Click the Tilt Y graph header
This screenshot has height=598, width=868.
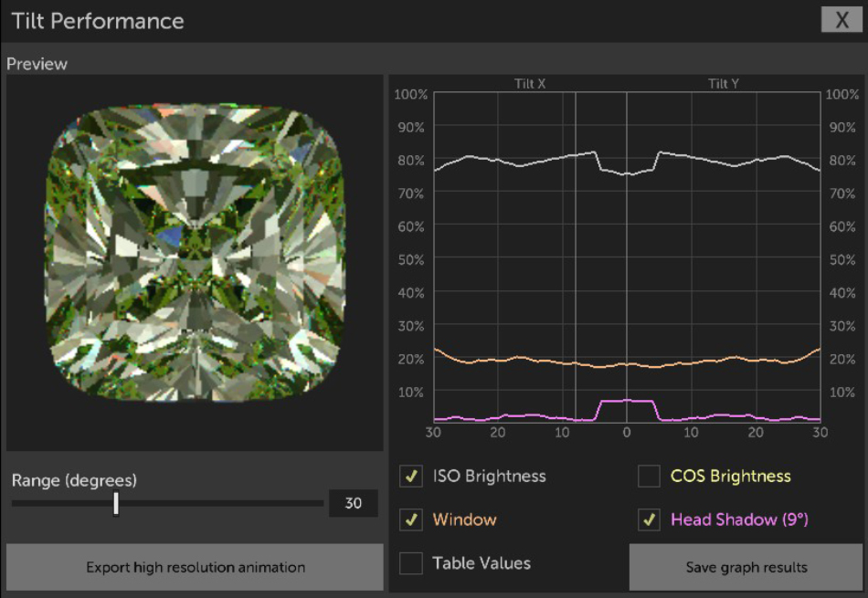click(723, 84)
